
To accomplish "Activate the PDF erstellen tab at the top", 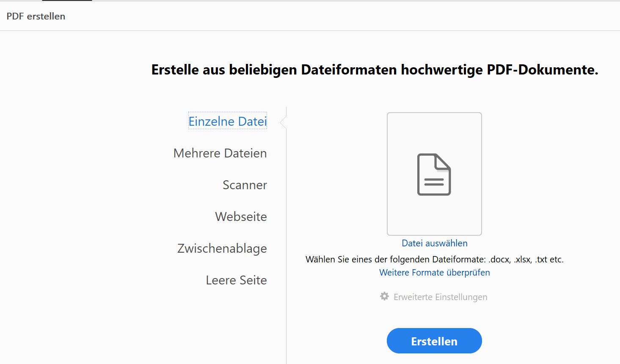I will click(36, 16).
